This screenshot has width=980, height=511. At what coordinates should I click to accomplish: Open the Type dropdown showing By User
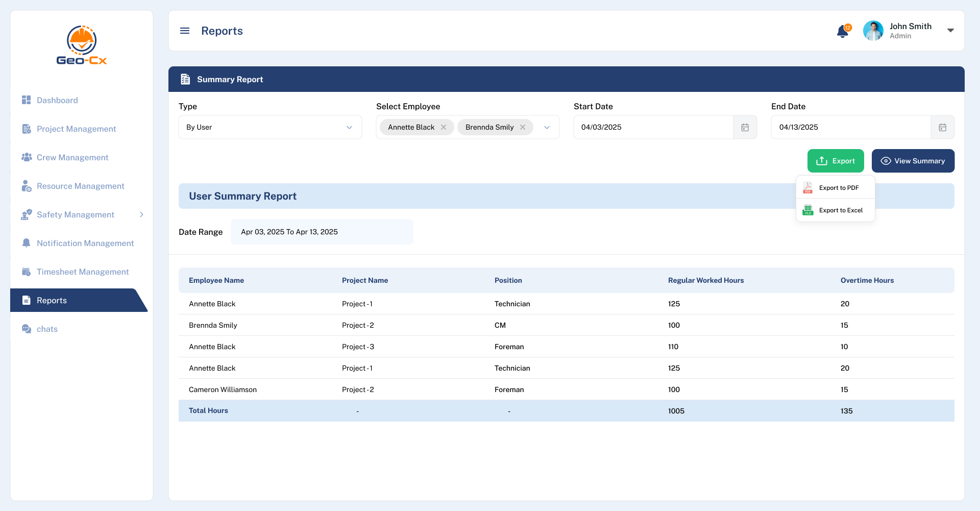(270, 127)
